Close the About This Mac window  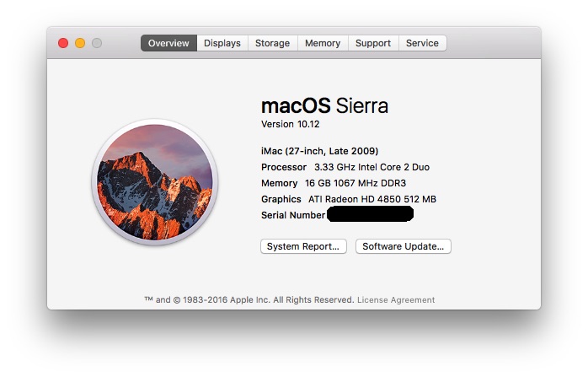coord(63,43)
